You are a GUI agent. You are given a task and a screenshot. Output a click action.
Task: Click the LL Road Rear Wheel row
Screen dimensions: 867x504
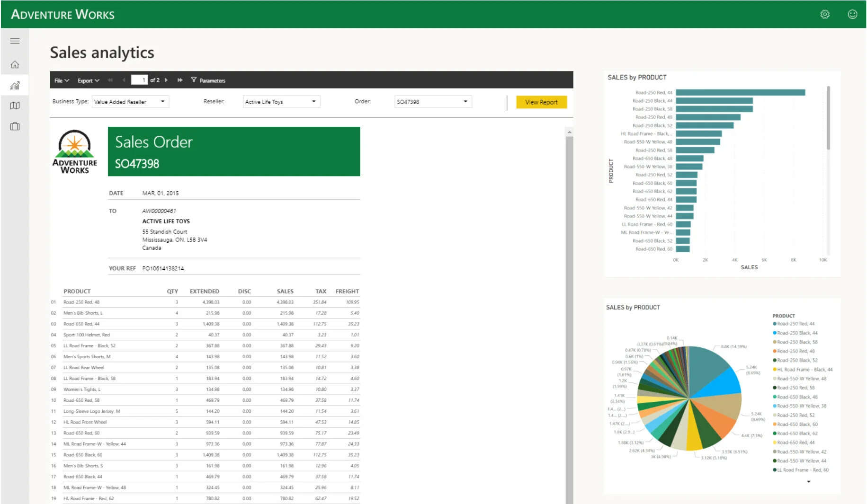click(x=205, y=367)
